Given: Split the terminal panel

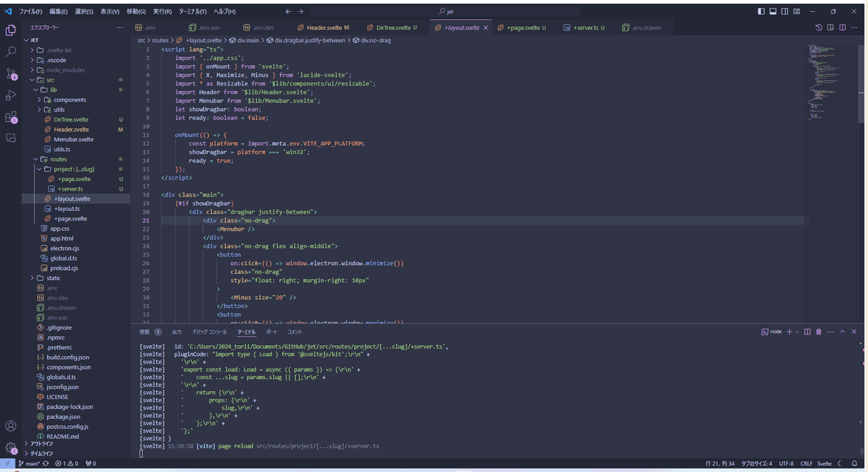Looking at the screenshot, I should [x=807, y=332].
